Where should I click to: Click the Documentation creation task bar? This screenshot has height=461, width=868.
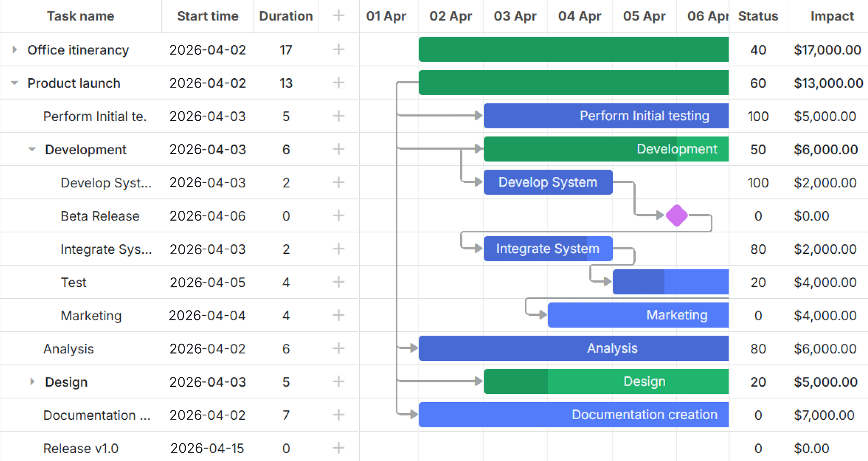coord(573,414)
